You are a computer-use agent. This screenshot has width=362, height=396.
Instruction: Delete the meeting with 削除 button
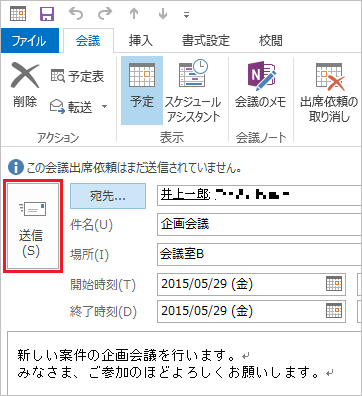(25, 86)
